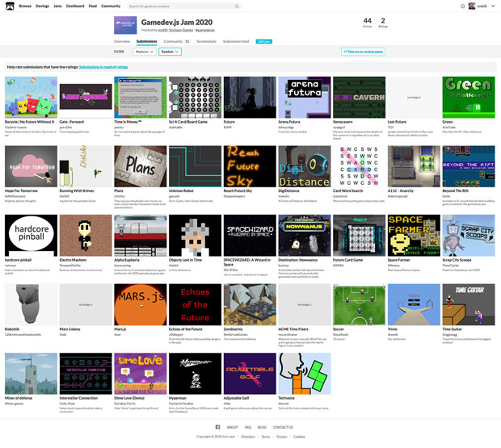Open the Platform filter dropdown
Image resolution: width=501 pixels, height=448 pixels.
[145, 52]
